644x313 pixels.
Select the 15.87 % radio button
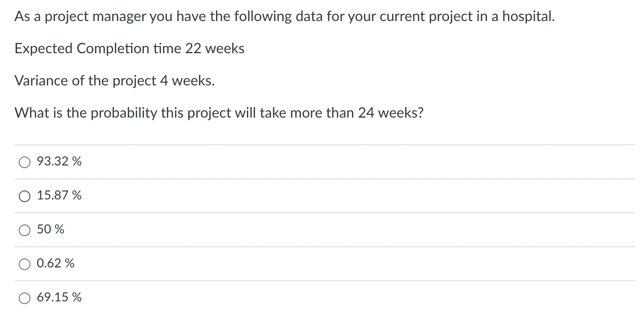(x=25, y=196)
